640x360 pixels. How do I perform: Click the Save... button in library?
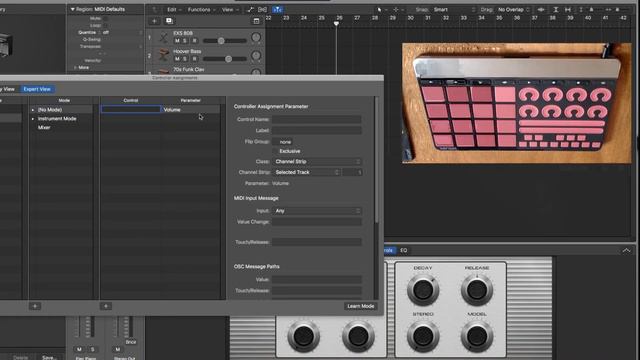click(x=49, y=357)
